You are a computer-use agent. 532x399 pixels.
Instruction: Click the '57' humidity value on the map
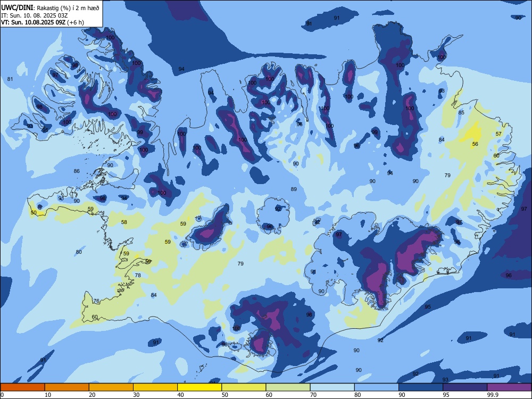coord(498,134)
